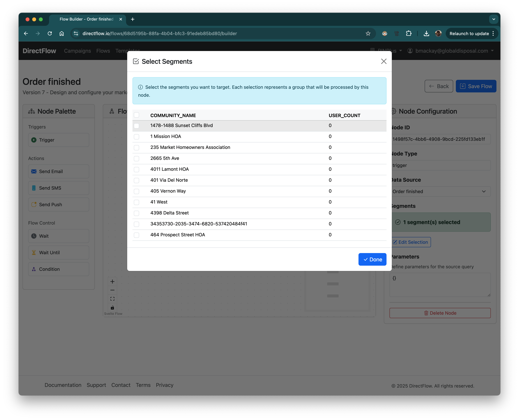Tick the 464 Prospect Street HOA checkbox
The width and height of the screenshot is (519, 420).
pos(137,235)
